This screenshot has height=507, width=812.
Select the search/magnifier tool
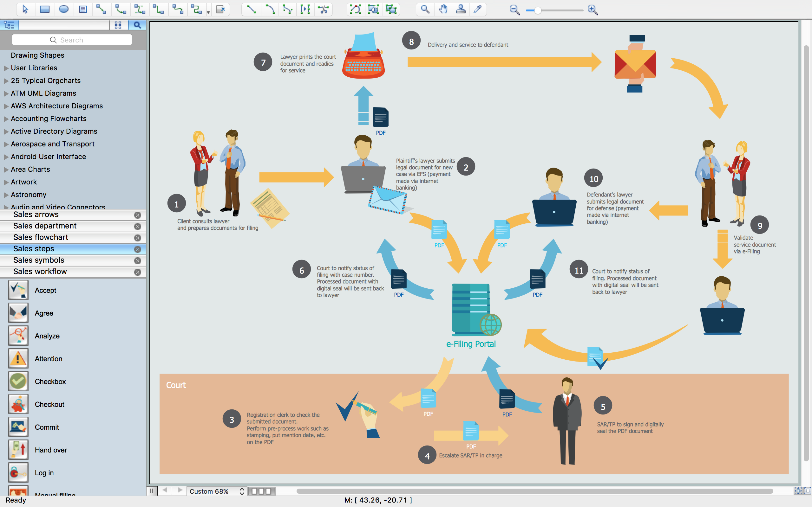426,10
